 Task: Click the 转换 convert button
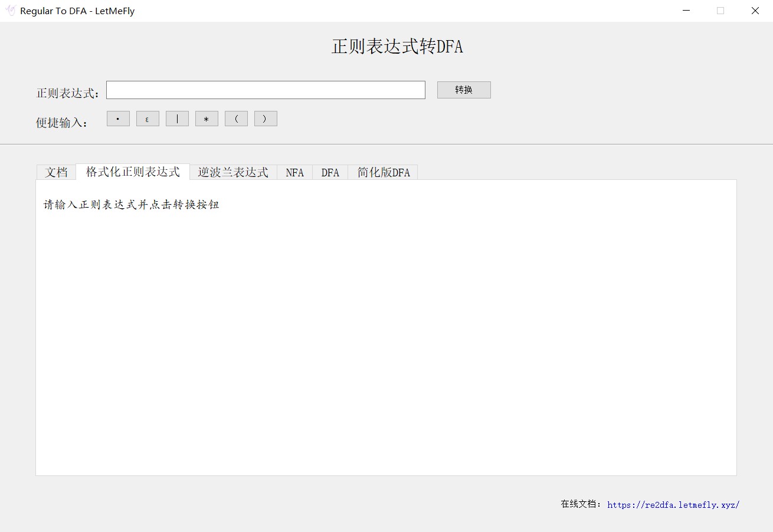point(464,90)
